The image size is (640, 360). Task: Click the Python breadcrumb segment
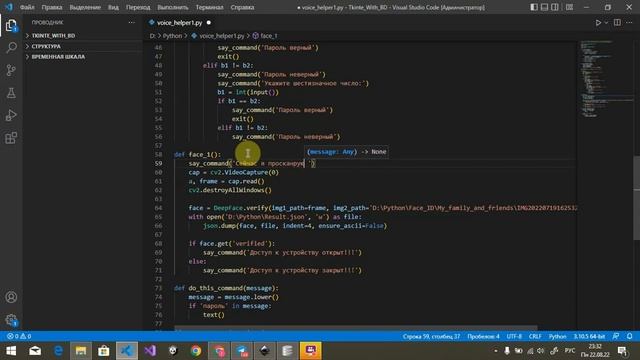pyautogui.click(x=172, y=36)
